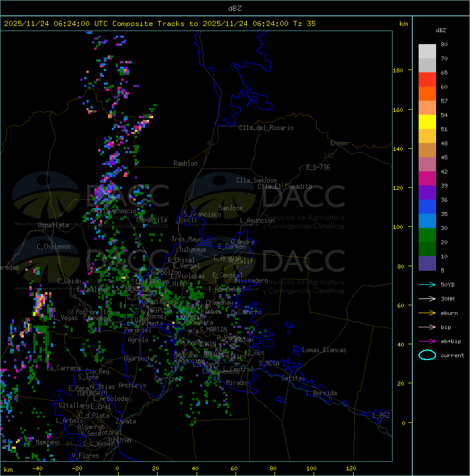The image size is (470, 476).
Task: Click the 'Divisadero' map label
Action: pos(251,280)
